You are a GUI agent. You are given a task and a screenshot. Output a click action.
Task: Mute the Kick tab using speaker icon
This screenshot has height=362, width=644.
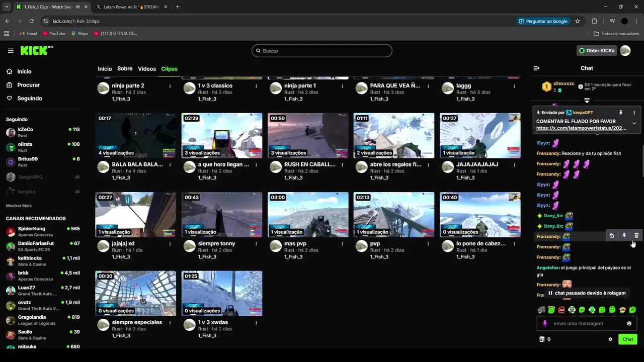(x=77, y=7)
